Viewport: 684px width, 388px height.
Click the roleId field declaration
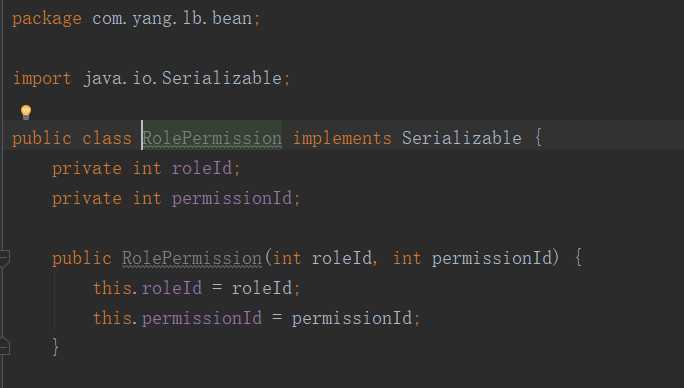pos(202,168)
